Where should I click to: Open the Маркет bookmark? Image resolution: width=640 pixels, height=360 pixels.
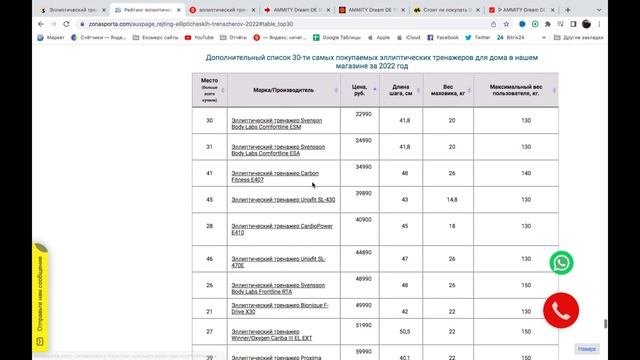pyautogui.click(x=51, y=38)
